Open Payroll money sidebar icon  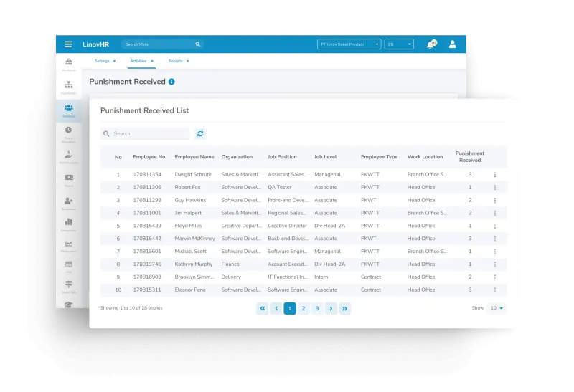coord(69,177)
